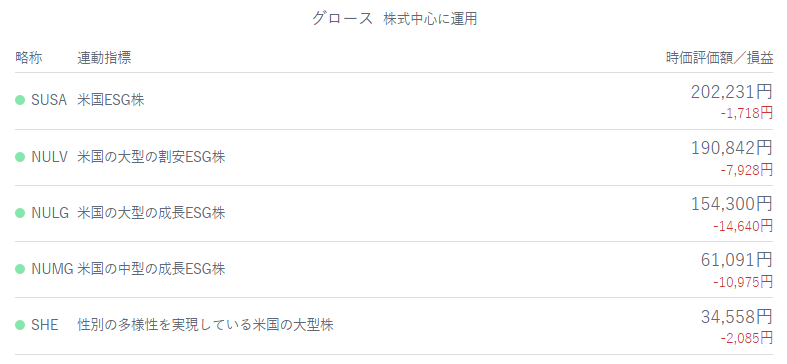
Task: Click the 米国ESG株 index description
Action: [x=111, y=100]
